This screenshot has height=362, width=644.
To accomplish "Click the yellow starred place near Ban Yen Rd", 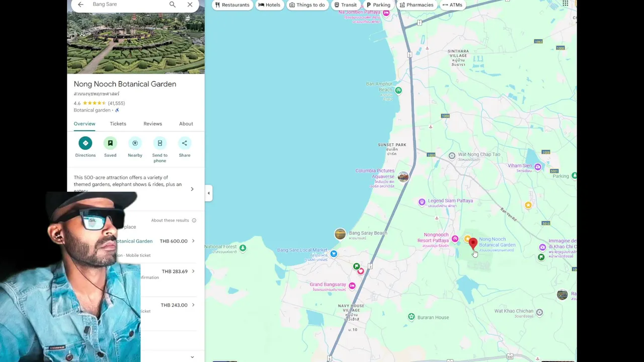I will point(528,205).
